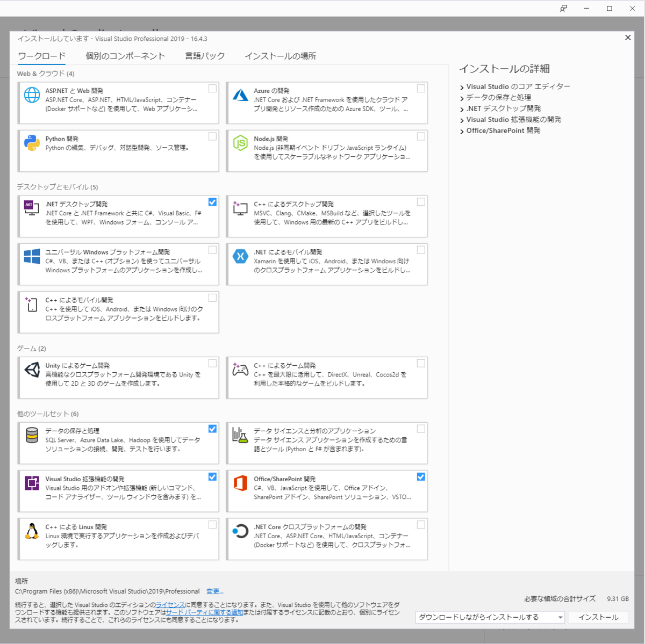Viewport: 645px width, 644px height.
Task: Uncheck the データの保存と処理 checkbox
Action: pyautogui.click(x=212, y=429)
